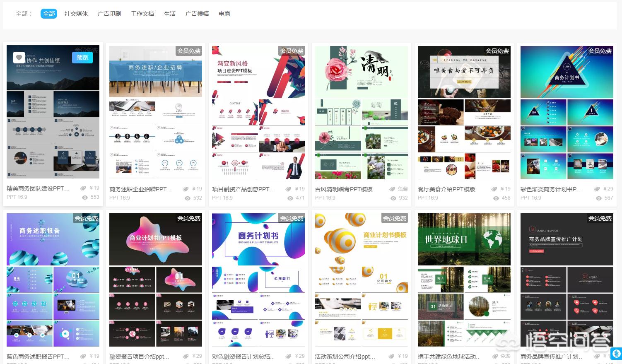The height and width of the screenshot is (364, 622).
Task: Click price tag icon of 活动策划公司介绍ppt
Action: click(x=392, y=357)
